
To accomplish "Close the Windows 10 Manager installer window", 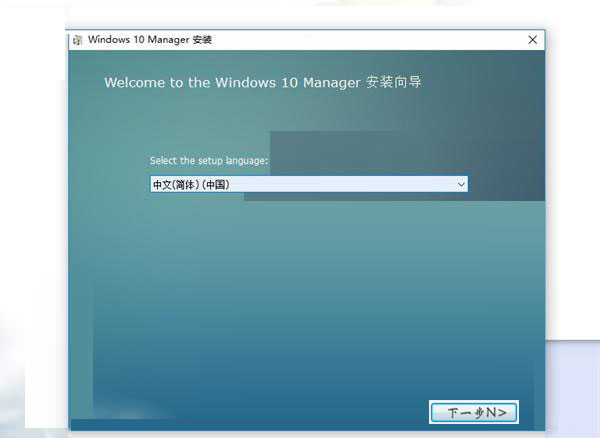I will tap(532, 40).
